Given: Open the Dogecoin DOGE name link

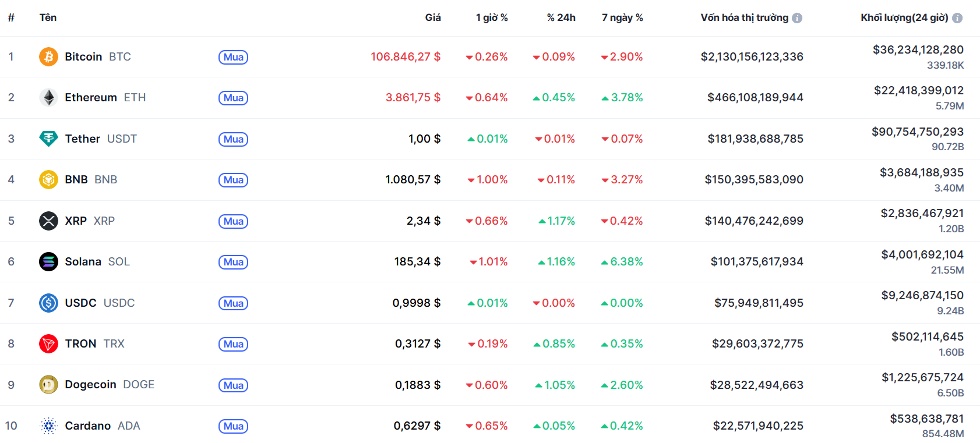Looking at the screenshot, I should (x=110, y=384).
